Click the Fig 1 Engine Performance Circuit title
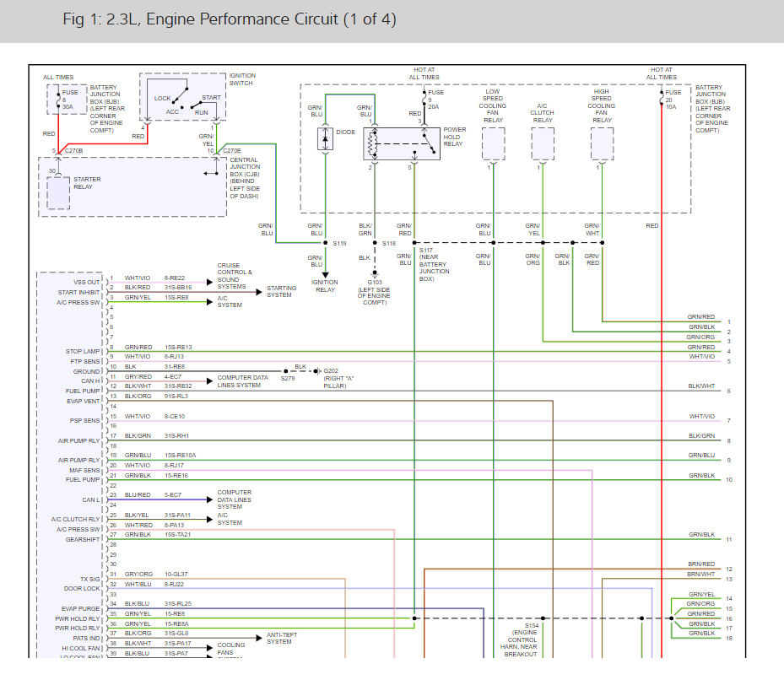Viewport: 784px width, 680px height. pos(229,19)
